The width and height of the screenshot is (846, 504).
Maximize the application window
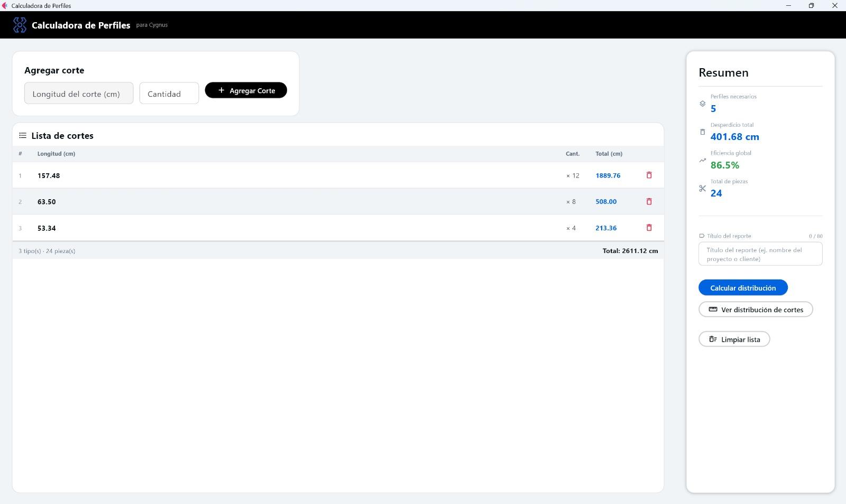(811, 5)
